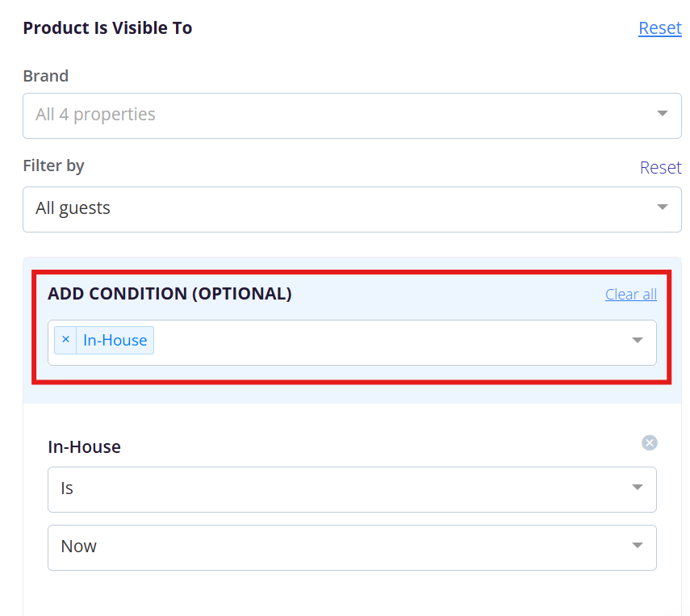The height and width of the screenshot is (616, 690).
Task: Remove the In-House tag with its × icon
Action: tap(66, 341)
